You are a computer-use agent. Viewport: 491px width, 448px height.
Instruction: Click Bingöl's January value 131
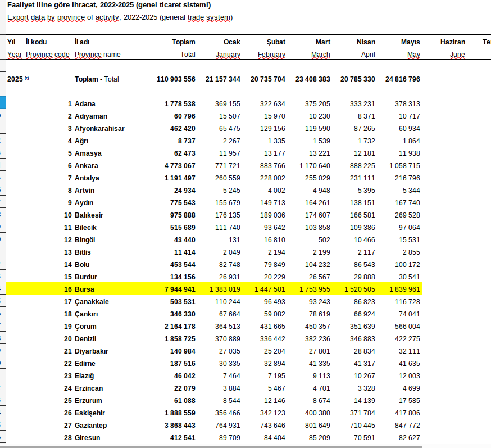(234, 240)
